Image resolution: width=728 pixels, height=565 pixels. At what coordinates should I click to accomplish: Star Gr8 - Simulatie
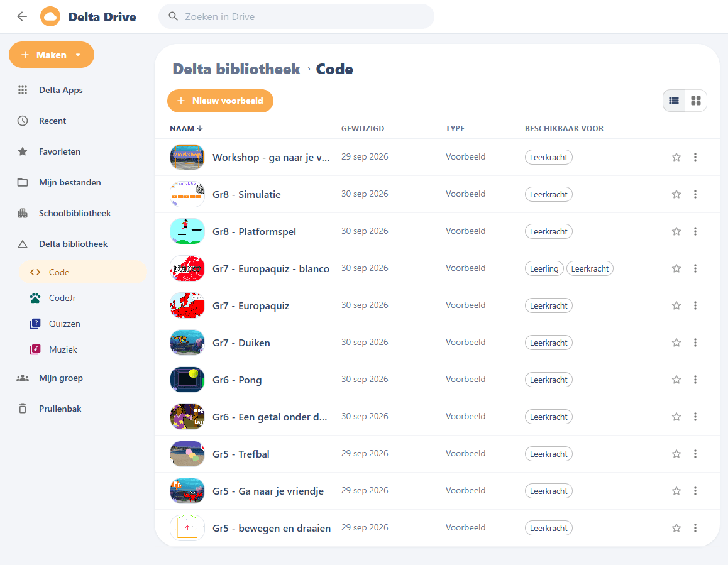point(676,194)
